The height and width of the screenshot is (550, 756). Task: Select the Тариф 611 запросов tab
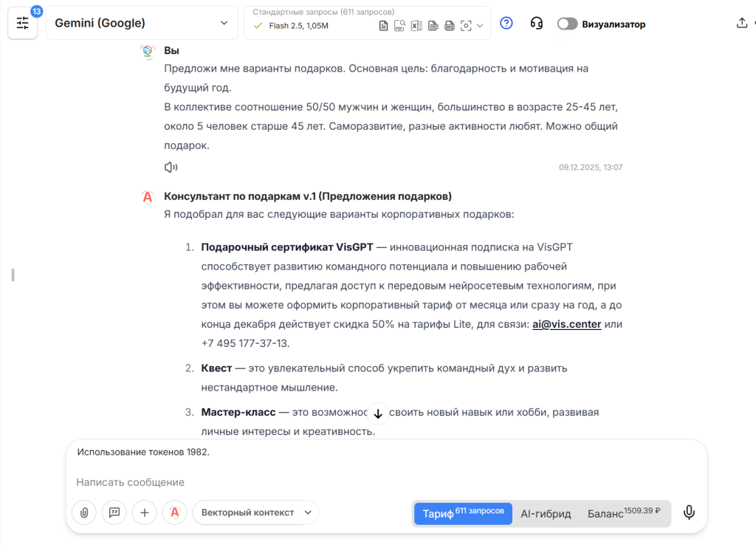463,513
